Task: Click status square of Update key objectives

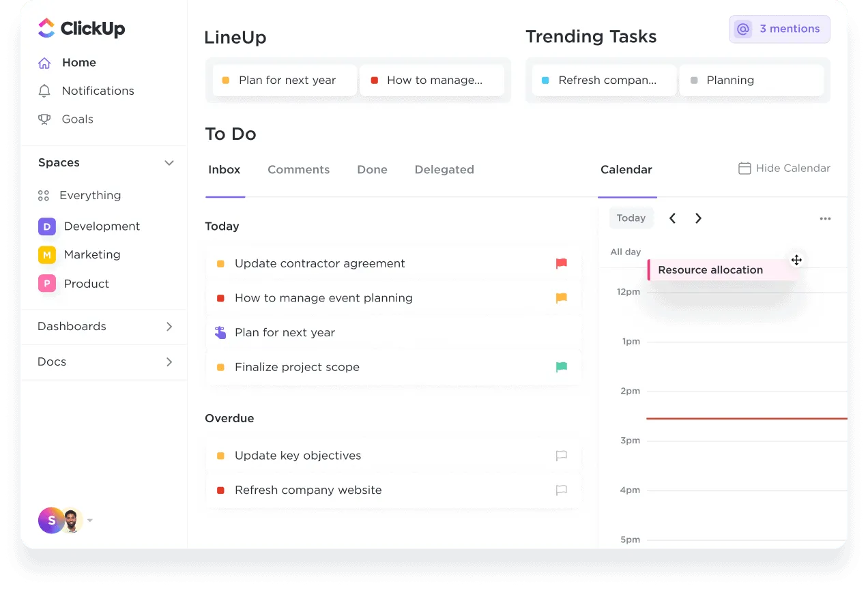Action: pyautogui.click(x=220, y=456)
